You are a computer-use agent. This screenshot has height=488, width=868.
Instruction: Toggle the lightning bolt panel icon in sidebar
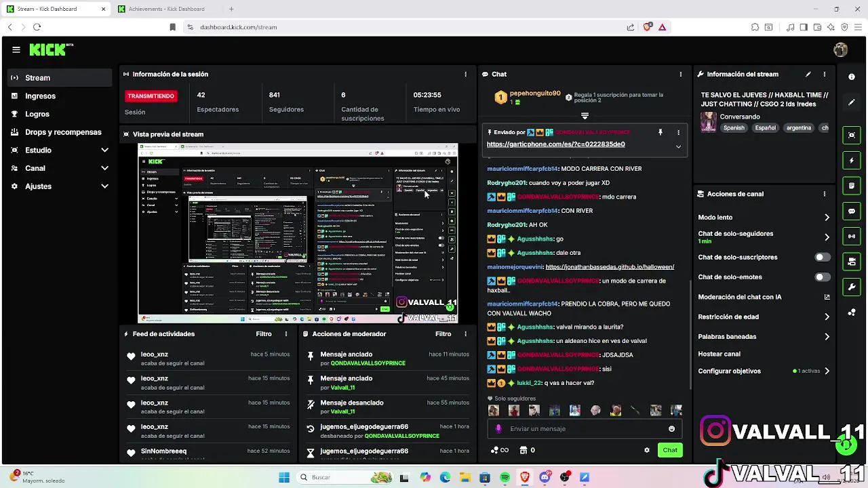point(852,161)
